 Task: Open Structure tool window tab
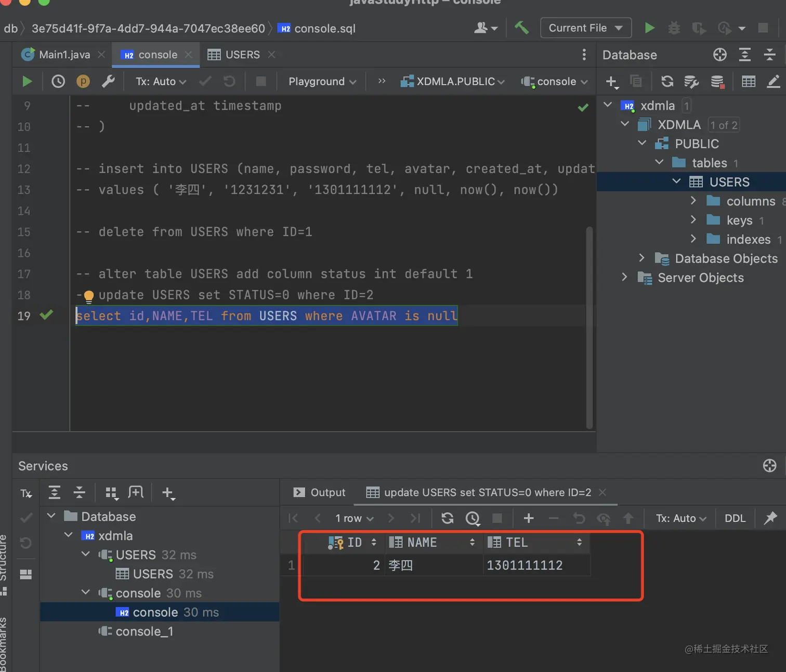pyautogui.click(x=4, y=564)
